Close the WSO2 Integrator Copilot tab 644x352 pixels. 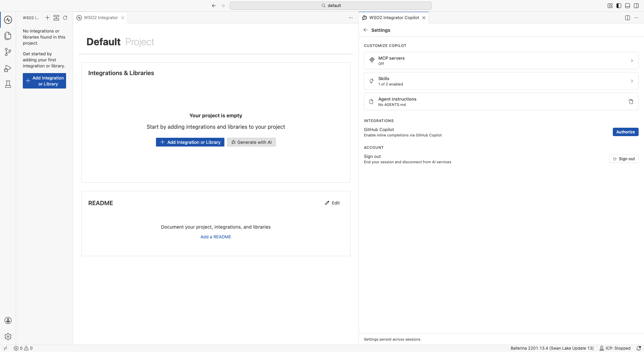(x=424, y=18)
